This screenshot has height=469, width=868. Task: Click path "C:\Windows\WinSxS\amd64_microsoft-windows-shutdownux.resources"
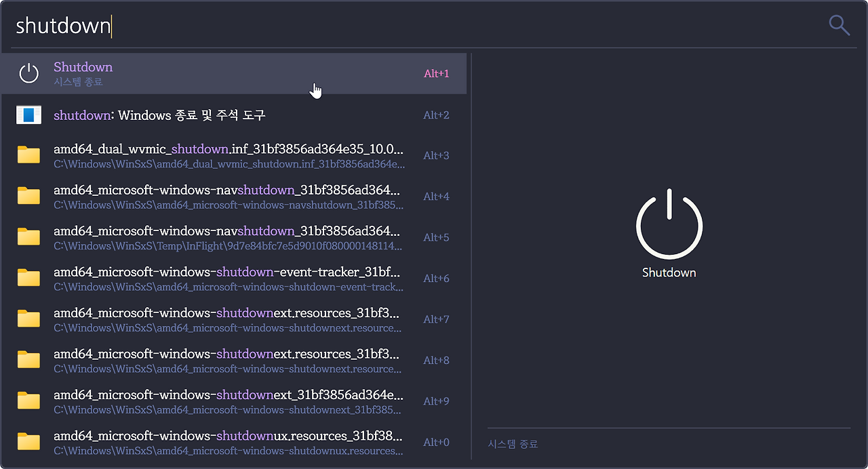click(x=229, y=451)
